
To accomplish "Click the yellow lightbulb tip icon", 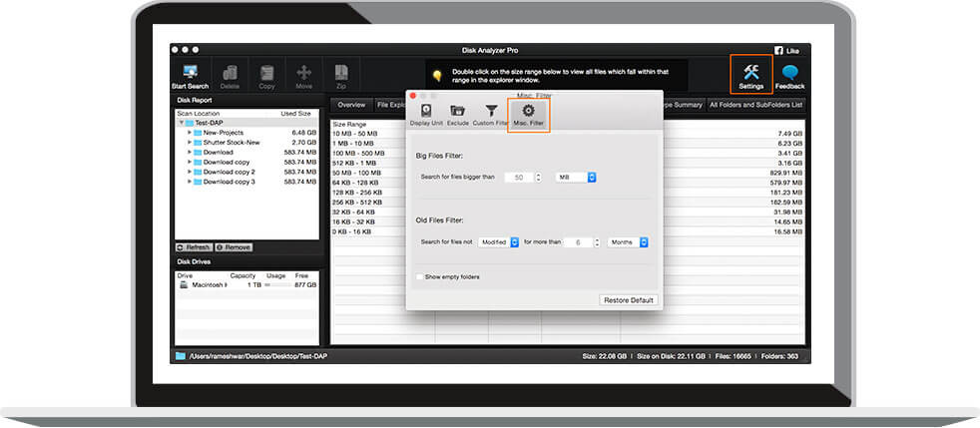I will (x=437, y=76).
